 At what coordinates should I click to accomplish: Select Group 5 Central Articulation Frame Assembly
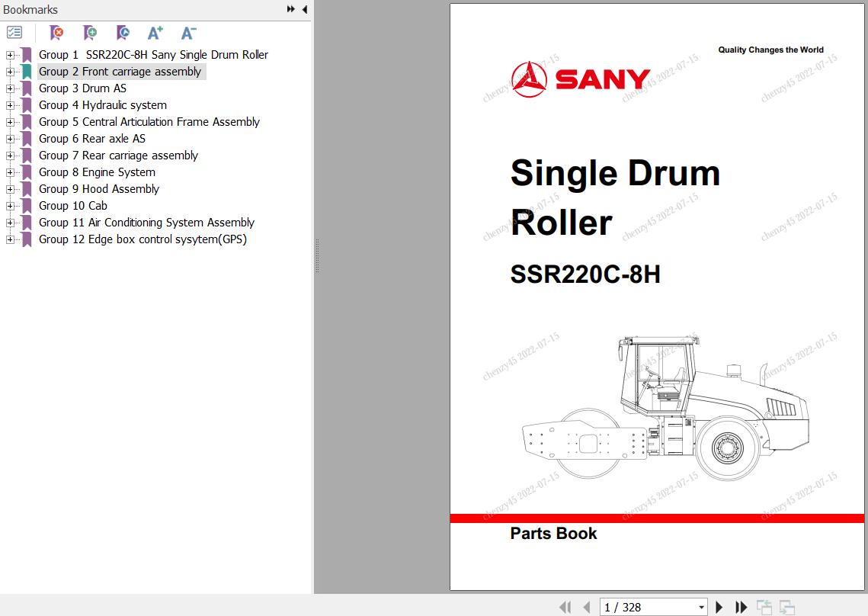[x=149, y=122]
